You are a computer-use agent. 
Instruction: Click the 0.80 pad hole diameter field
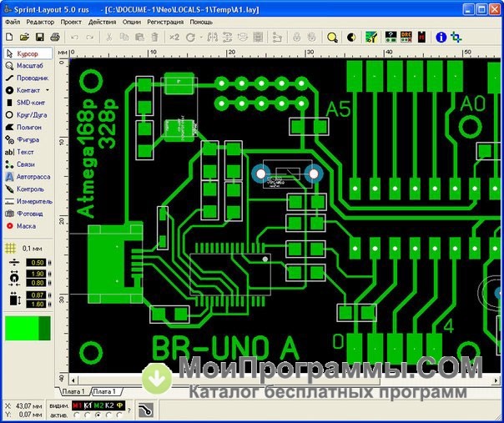pos(36,283)
